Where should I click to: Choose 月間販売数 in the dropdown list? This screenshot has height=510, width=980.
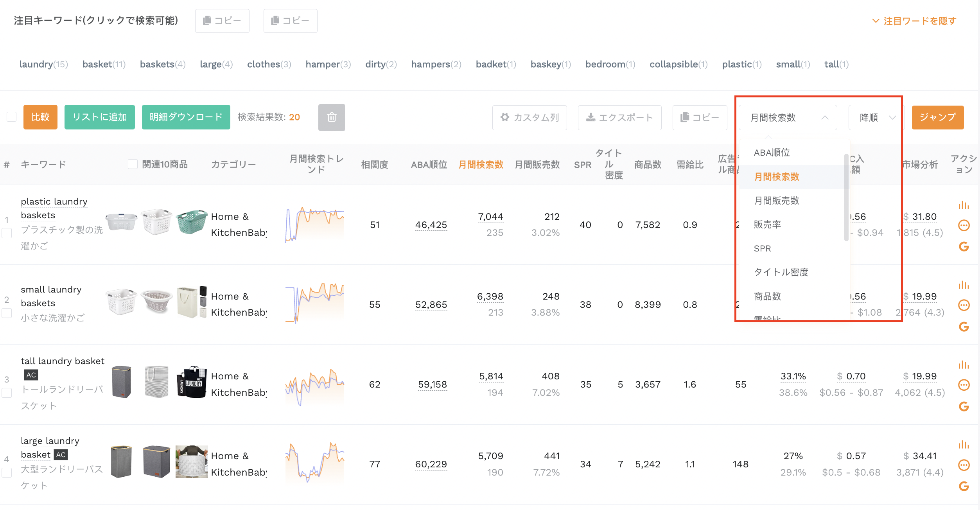click(x=776, y=201)
